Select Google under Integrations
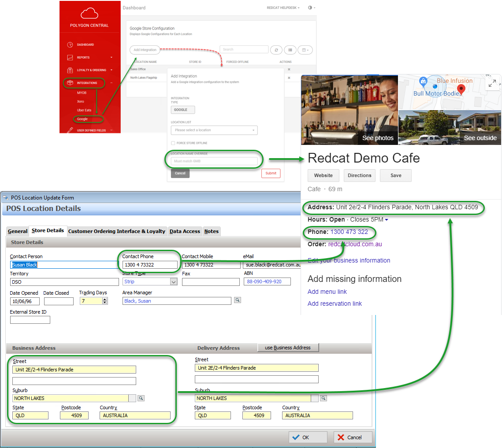This screenshot has height=448, width=502. point(82,119)
